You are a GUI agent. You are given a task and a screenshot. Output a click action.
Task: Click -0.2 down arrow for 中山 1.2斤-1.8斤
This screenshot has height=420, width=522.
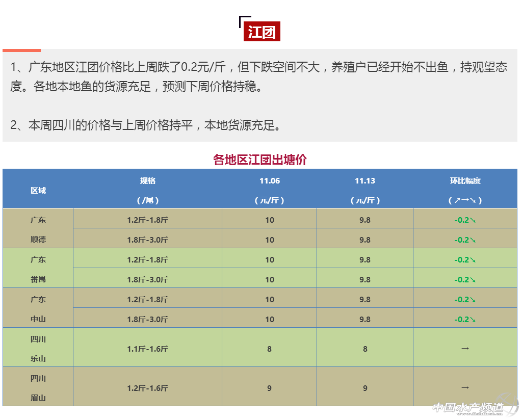465,299
